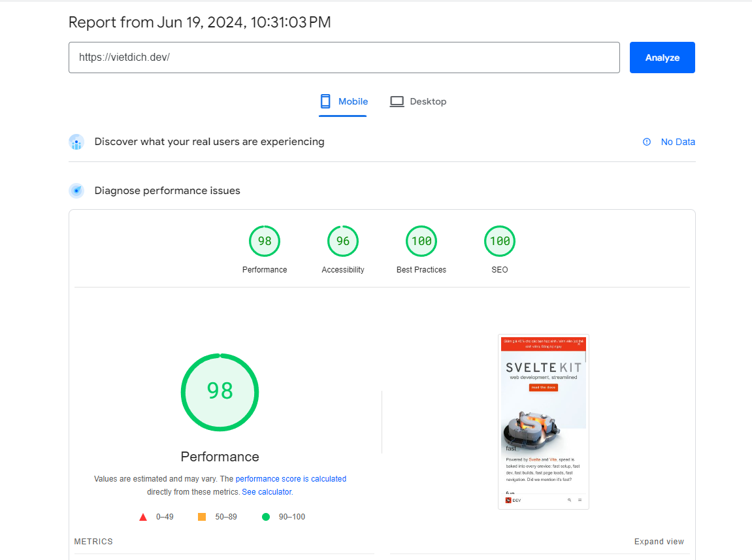This screenshot has height=560, width=752.
Task: Expand the metrics view
Action: [x=659, y=542]
